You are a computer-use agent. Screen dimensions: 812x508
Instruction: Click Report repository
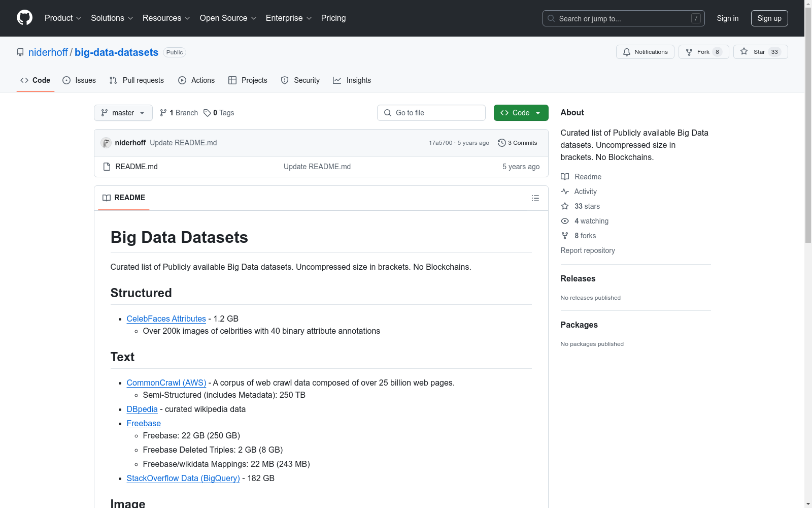coord(588,250)
